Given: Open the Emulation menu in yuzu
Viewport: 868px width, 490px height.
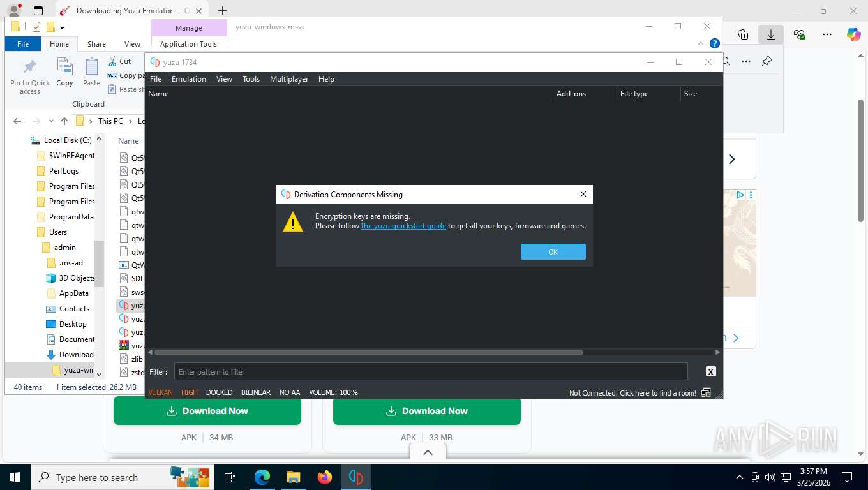Looking at the screenshot, I should [x=189, y=79].
